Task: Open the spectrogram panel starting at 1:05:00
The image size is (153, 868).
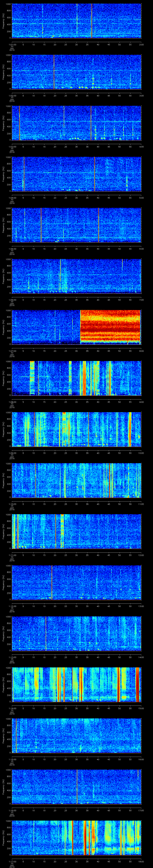Action: pyautogui.click(x=77, y=225)
